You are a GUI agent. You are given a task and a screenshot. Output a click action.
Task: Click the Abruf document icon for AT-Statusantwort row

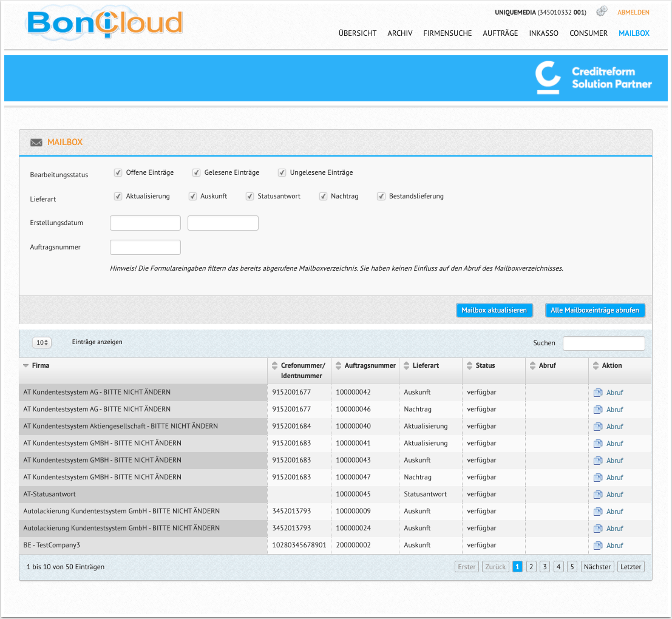598,495
